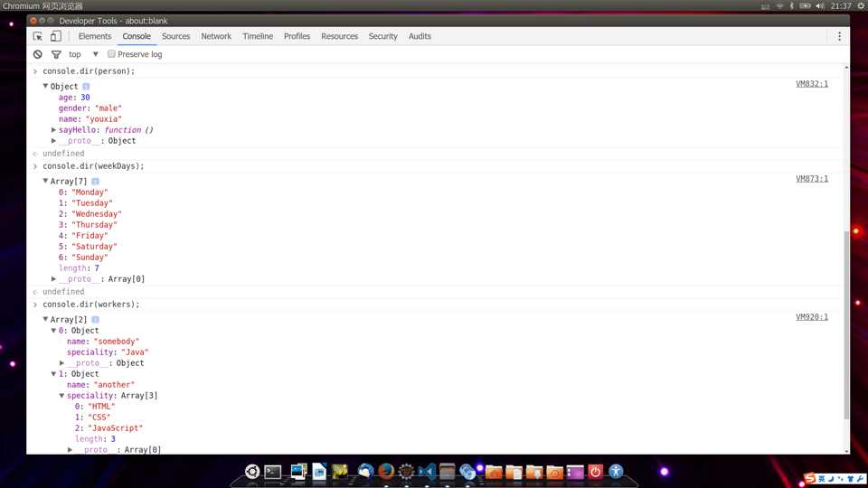
Task: Open Thunderbird mail from the dock
Action: 365,472
